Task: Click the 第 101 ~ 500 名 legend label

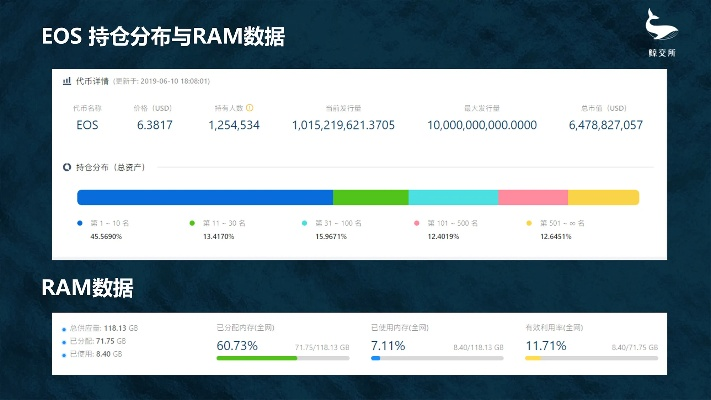Action: click(x=453, y=223)
